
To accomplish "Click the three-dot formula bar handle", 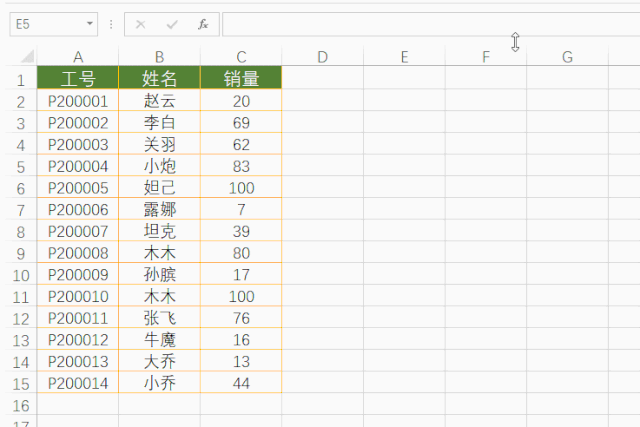I will [x=111, y=24].
